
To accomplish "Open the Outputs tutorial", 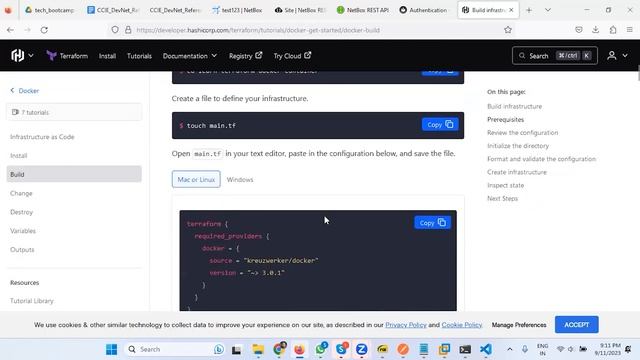I will pyautogui.click(x=22, y=249).
